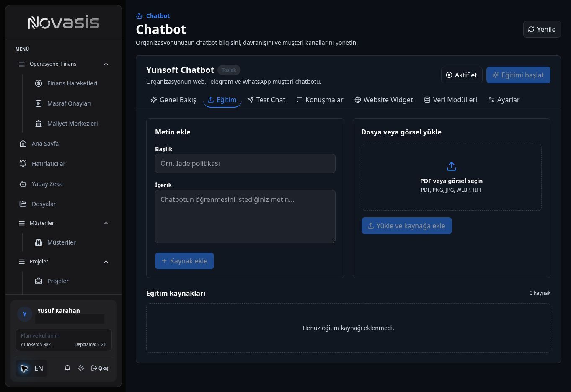Click the "0 kaynak" count text
Image resolution: width=571 pixels, height=392 pixels.
[540, 293]
